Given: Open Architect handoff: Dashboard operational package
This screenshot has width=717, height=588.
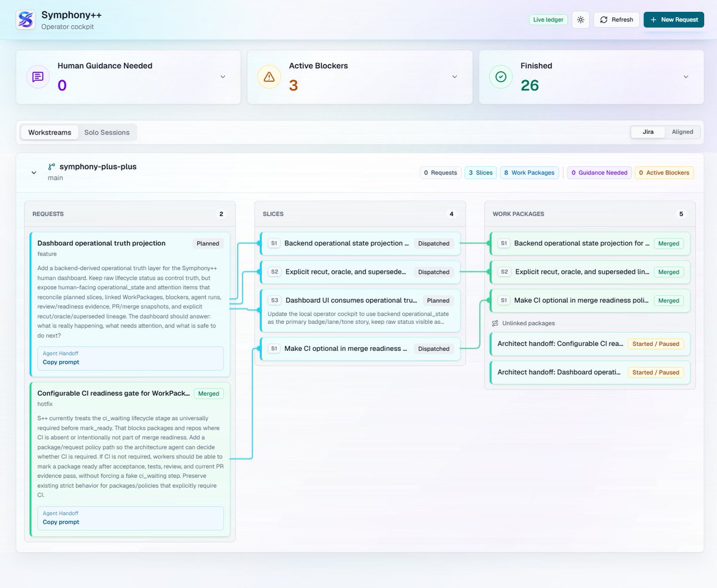Looking at the screenshot, I should 590,372.
